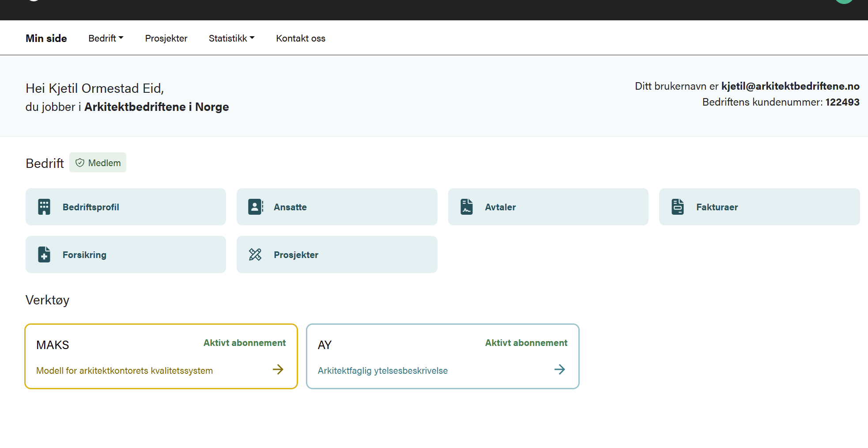
Task: Open Modell for arkitektkontorets kvalitetssystem link
Action: (x=125, y=371)
